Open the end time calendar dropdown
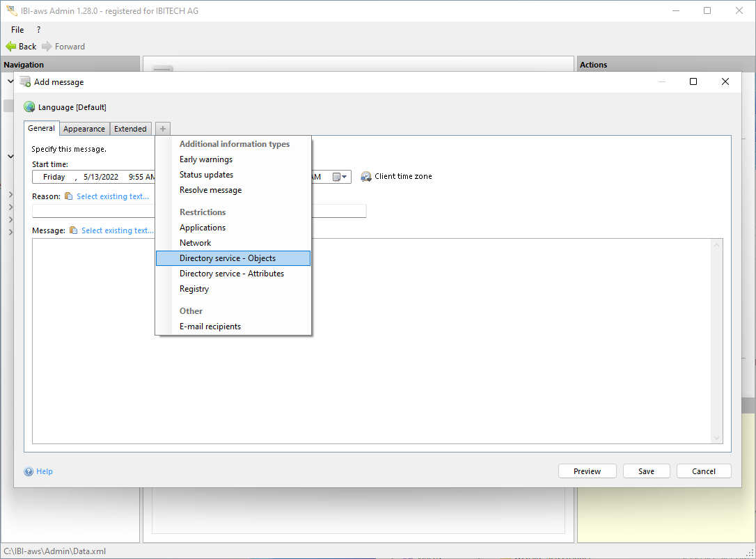Screen dimensions: 756x559 pyautogui.click(x=340, y=177)
